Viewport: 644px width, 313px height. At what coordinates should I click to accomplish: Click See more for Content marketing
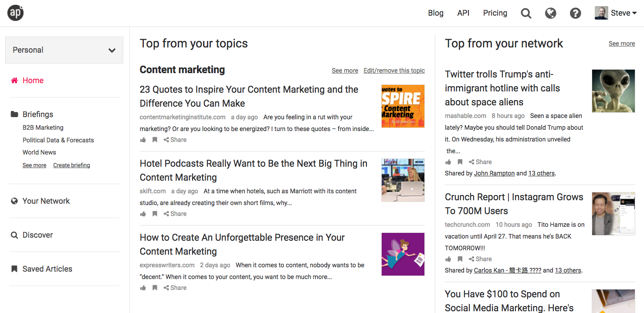coord(345,71)
